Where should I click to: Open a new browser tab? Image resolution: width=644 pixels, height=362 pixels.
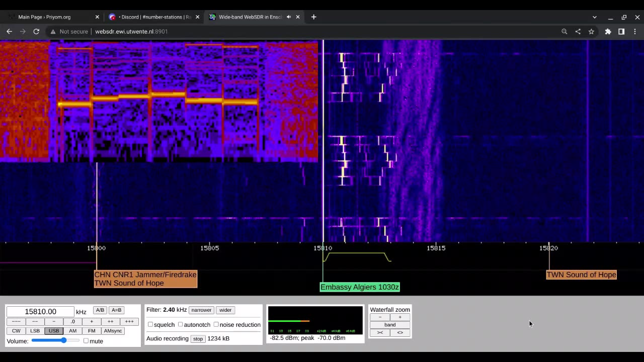pos(313,17)
